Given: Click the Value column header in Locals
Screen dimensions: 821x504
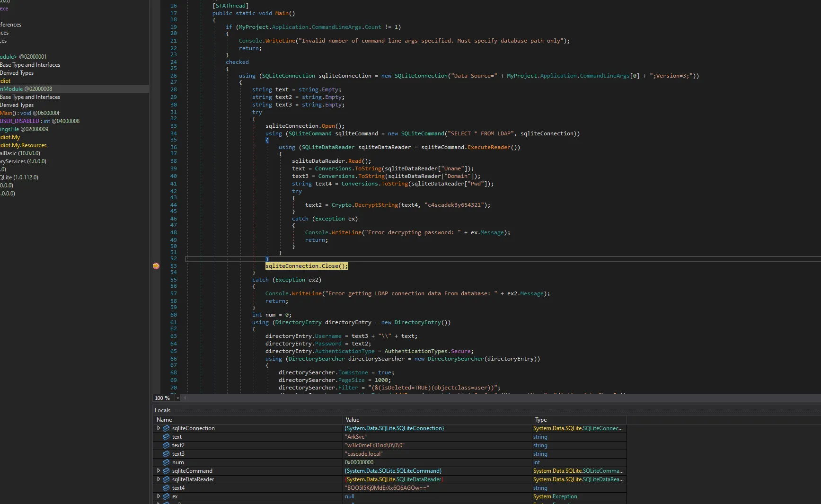Looking at the screenshot, I should pos(437,420).
